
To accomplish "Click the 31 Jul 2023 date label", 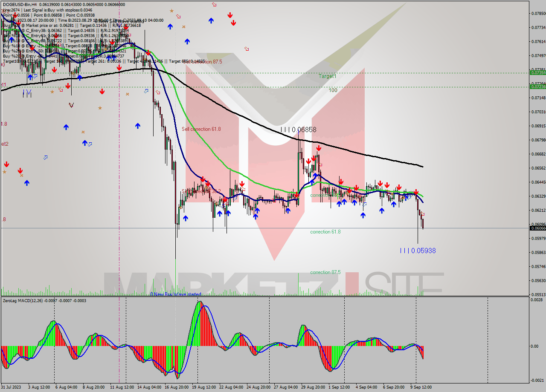I will click(11, 387).
